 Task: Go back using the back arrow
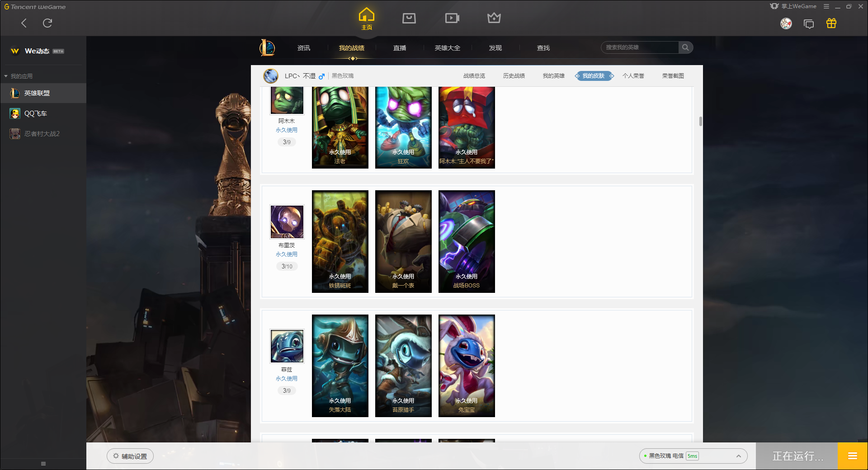[24, 23]
